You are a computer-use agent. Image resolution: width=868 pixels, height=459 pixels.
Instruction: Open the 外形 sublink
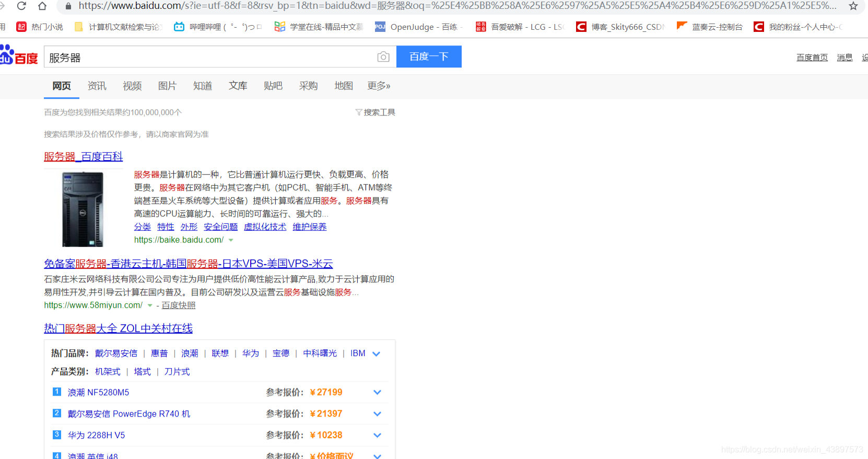pyautogui.click(x=189, y=227)
